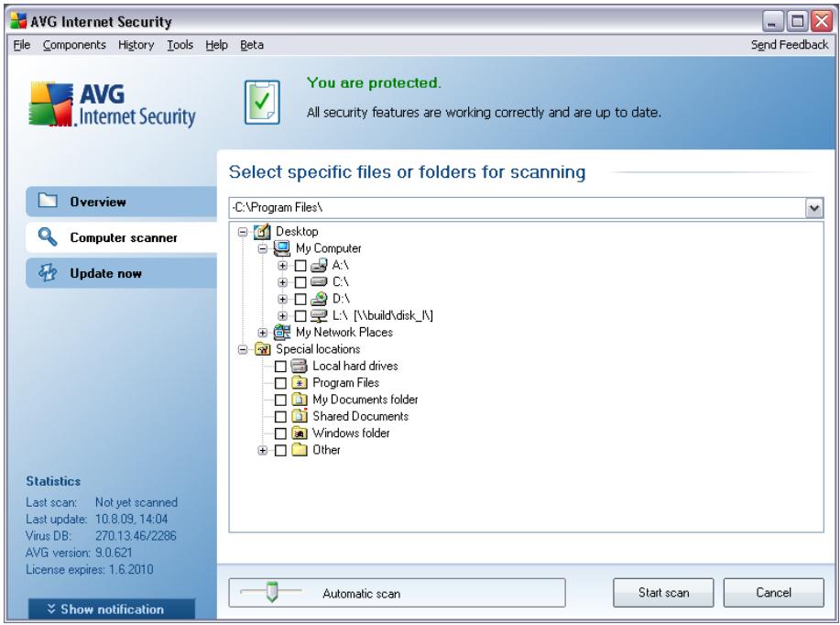Select the Windows folder checkbox
The height and width of the screenshot is (625, 840).
click(280, 433)
